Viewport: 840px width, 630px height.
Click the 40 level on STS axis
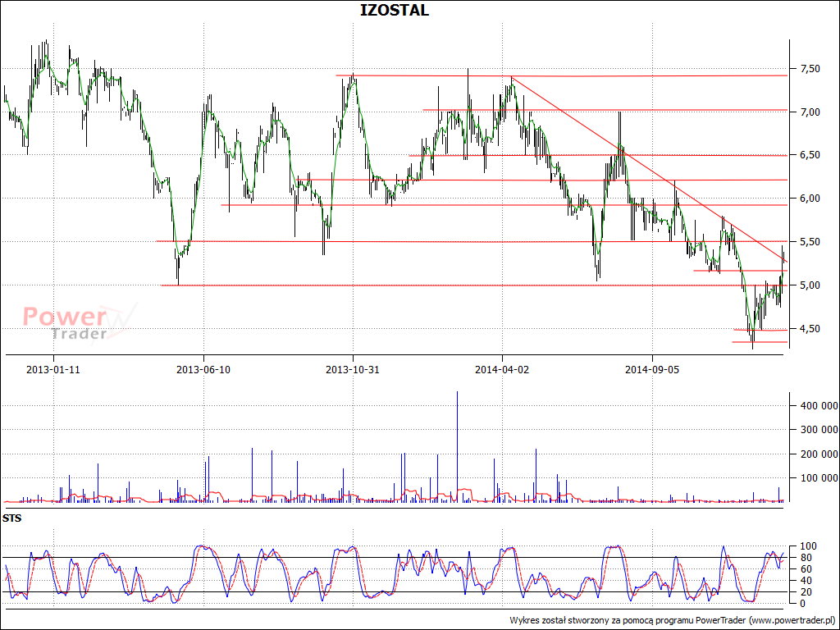[x=805, y=581]
